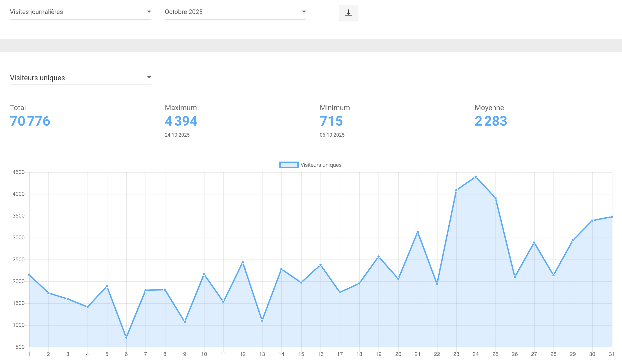This screenshot has height=364, width=622.
Task: Toggle Visiteurs uniques legend swatch
Action: tap(289, 165)
